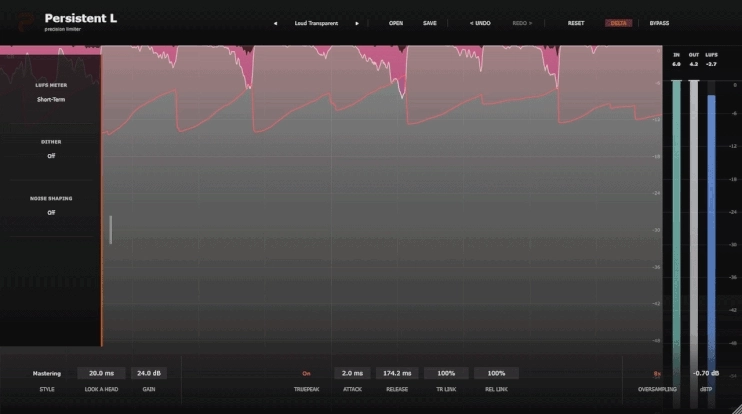Image resolution: width=742 pixels, height=414 pixels.
Task: Advance to next preset with right arrow
Action: [x=357, y=23]
